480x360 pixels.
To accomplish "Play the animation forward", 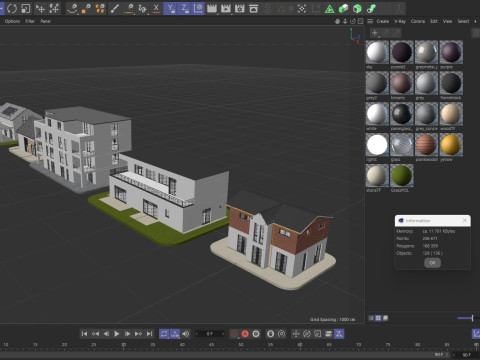I will [117, 334].
